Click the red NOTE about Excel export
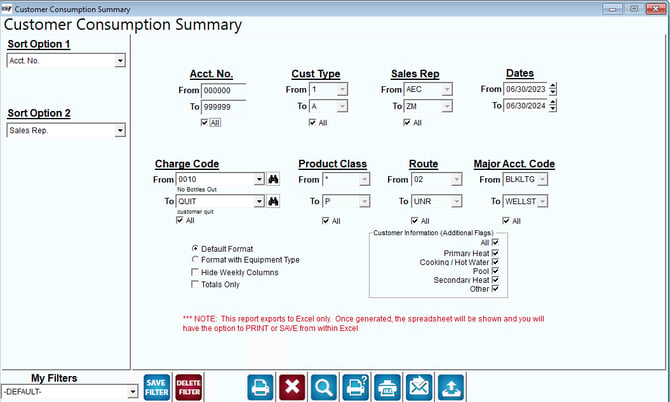Image resolution: width=670 pixels, height=402 pixels. point(363,323)
